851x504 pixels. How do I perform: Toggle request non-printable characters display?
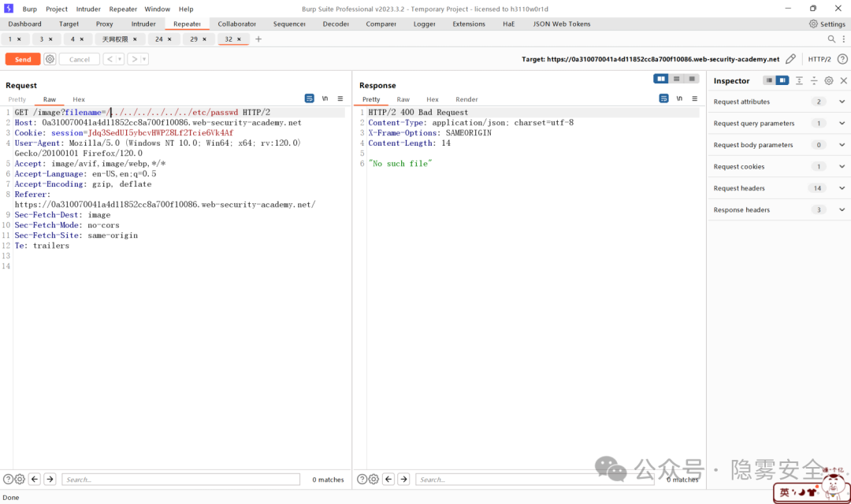pos(325,98)
